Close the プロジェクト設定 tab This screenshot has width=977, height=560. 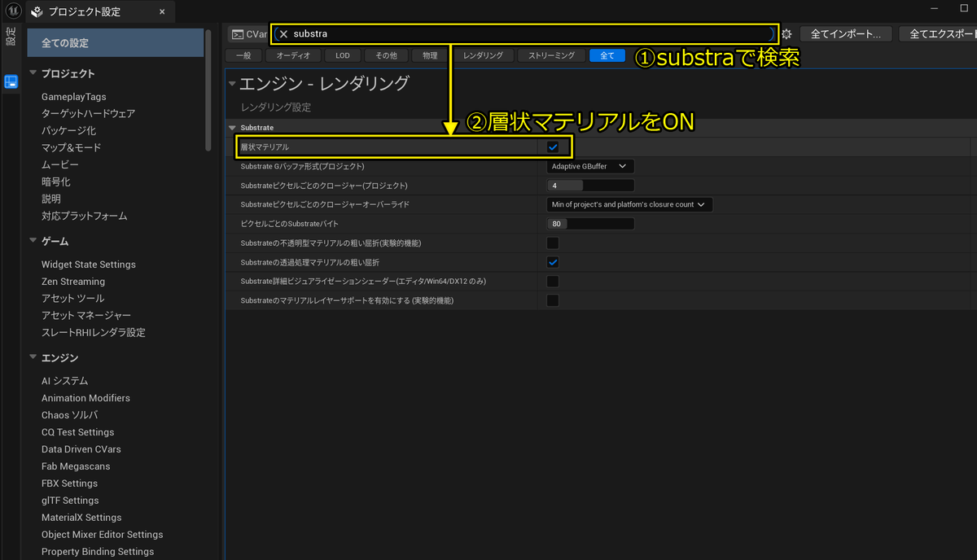[x=161, y=11]
